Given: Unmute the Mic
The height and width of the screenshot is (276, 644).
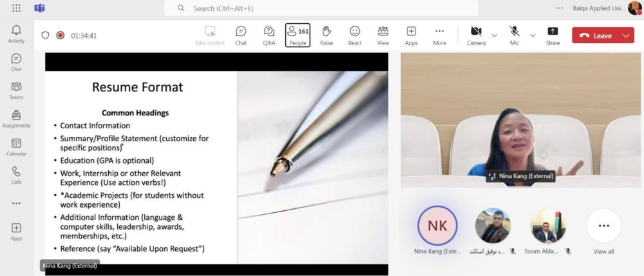Looking at the screenshot, I should 515,35.
